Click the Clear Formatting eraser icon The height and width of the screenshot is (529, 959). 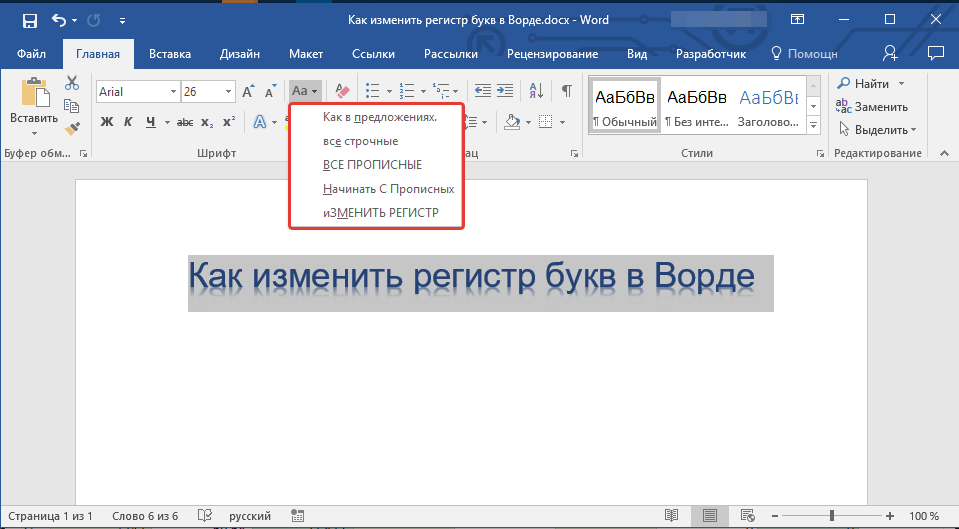342,91
